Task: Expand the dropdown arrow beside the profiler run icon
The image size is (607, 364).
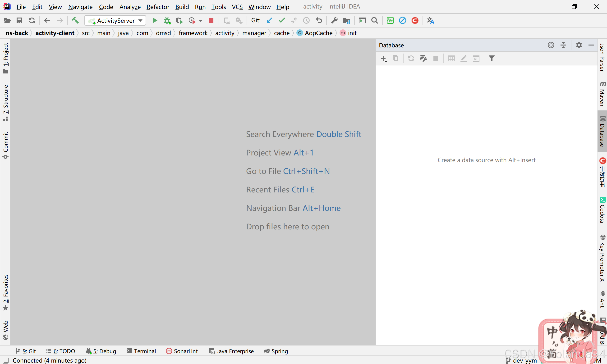Action: tap(201, 21)
